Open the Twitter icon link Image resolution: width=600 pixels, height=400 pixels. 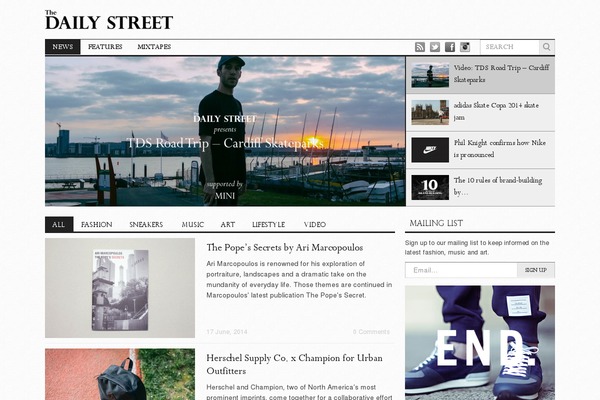click(x=435, y=47)
